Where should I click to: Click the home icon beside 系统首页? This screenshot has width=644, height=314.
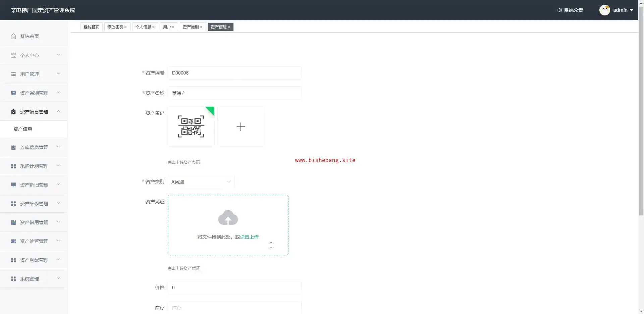coord(13,37)
